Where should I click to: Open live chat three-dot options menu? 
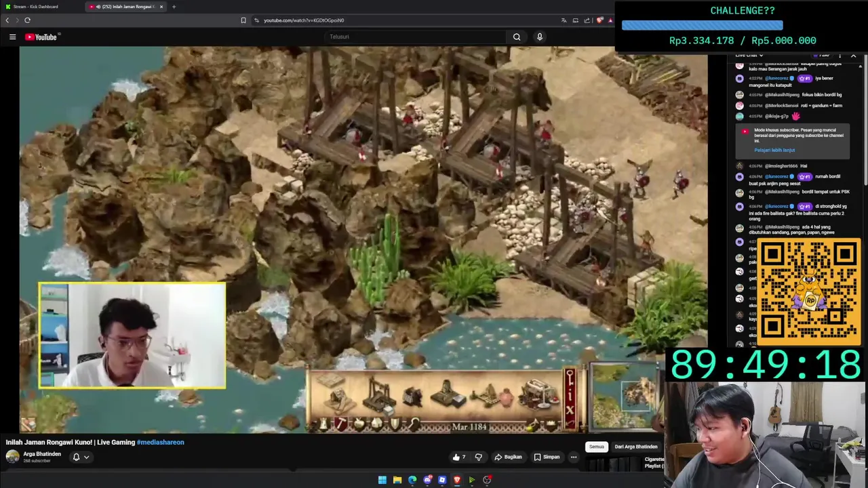click(x=840, y=55)
